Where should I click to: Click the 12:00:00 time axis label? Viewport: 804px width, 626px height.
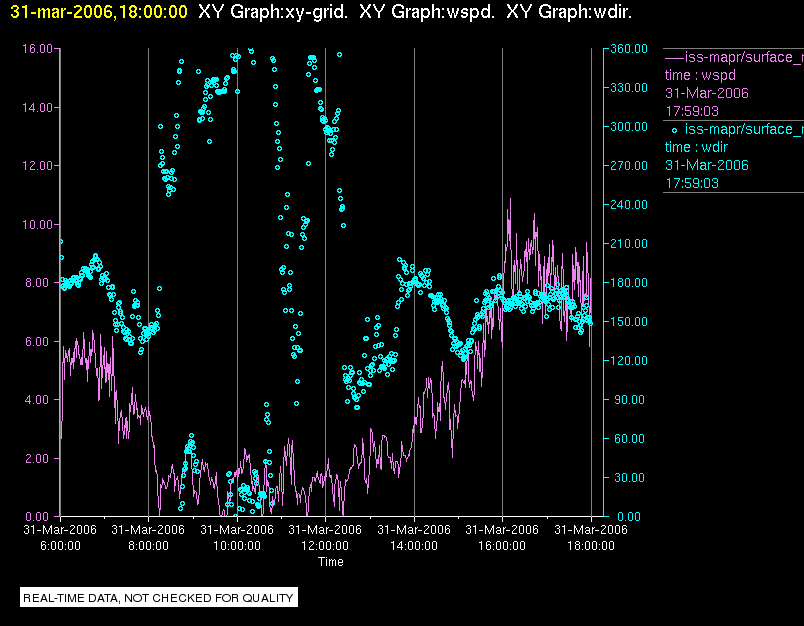click(x=325, y=546)
